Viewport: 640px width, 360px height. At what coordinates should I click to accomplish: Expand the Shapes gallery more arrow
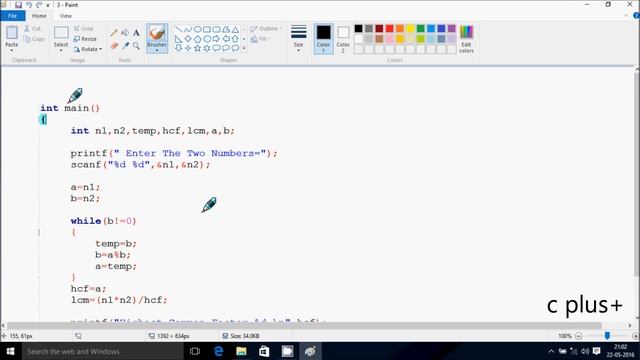click(x=244, y=48)
